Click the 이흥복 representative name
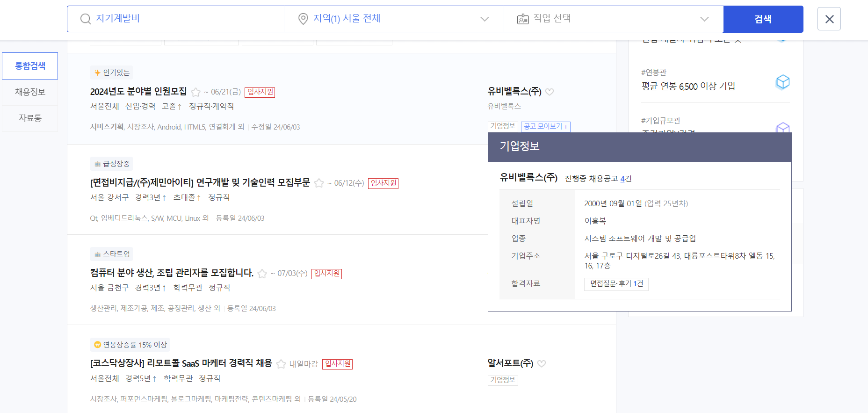The image size is (868, 413). click(x=595, y=221)
